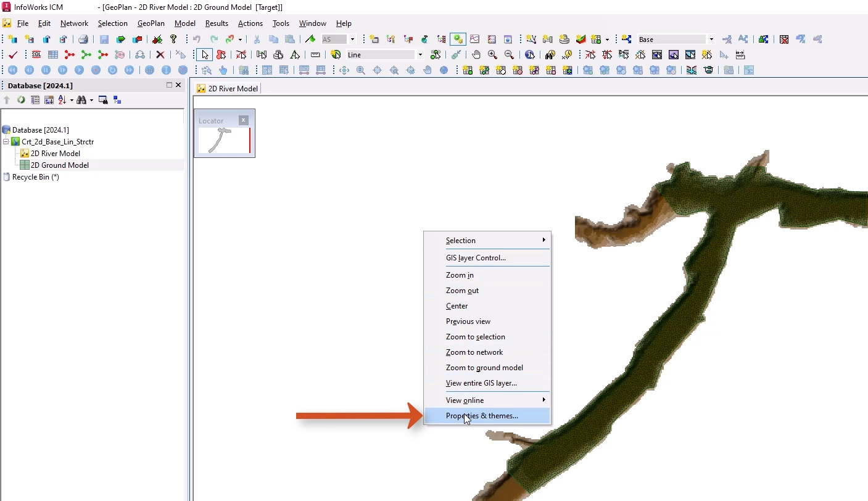Click the blue tree structure icon in Database panel
Screen dimensions: 868x501
(117, 100)
